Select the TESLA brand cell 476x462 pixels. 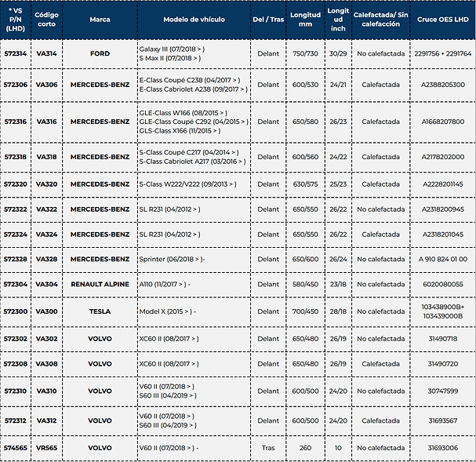[x=100, y=311]
